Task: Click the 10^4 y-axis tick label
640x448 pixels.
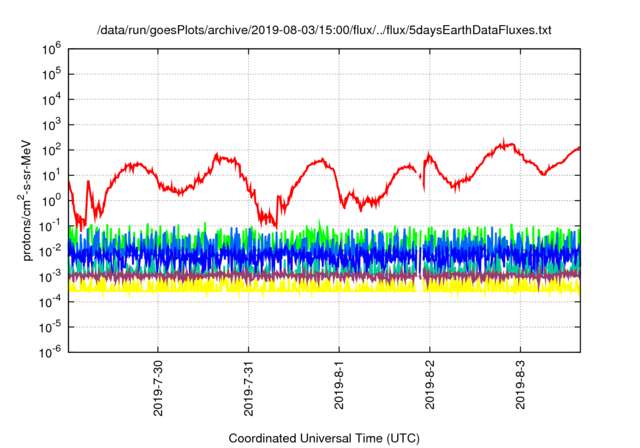Action: point(51,100)
